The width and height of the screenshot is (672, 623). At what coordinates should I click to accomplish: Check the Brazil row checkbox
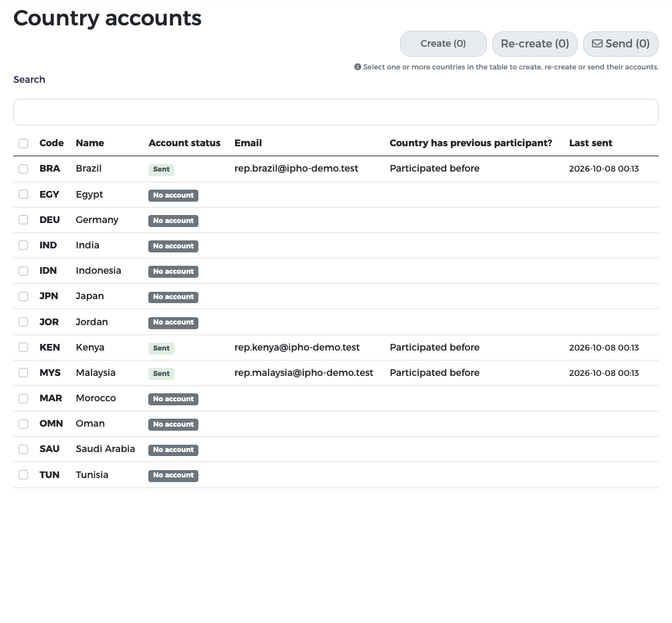pyautogui.click(x=23, y=169)
